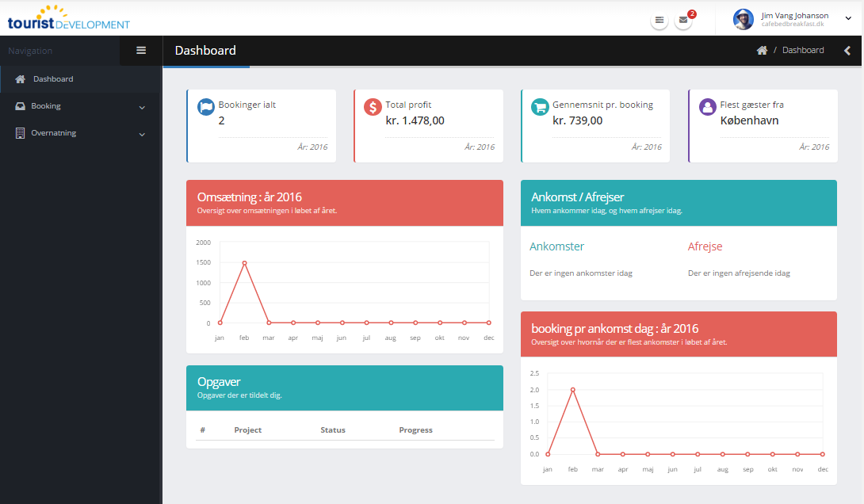Click the dollar icon on Total profit card
Viewport: 864px width, 504px height.
373,107
